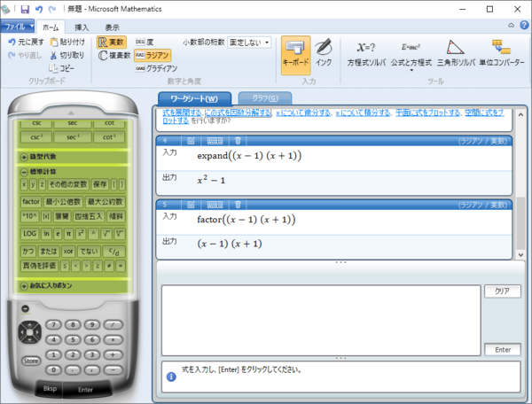Click the 四捨五入 key on calculator
532x404 pixels.
tap(89, 216)
